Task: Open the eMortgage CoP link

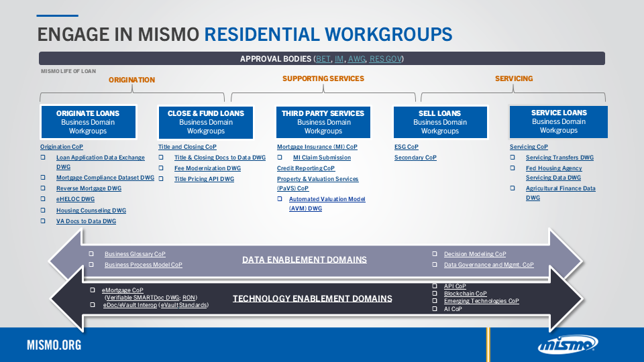Action: (x=122, y=290)
